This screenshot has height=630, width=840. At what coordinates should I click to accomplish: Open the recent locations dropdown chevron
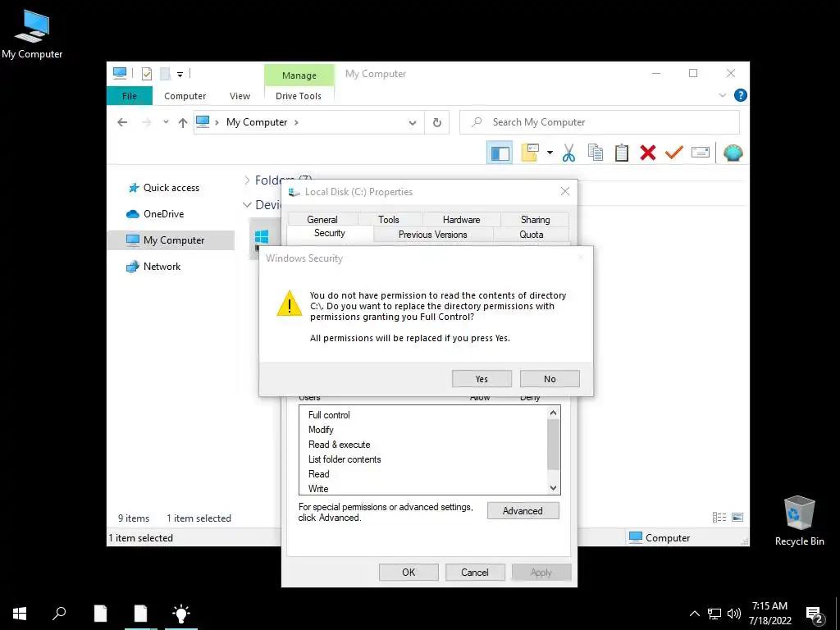pos(166,122)
